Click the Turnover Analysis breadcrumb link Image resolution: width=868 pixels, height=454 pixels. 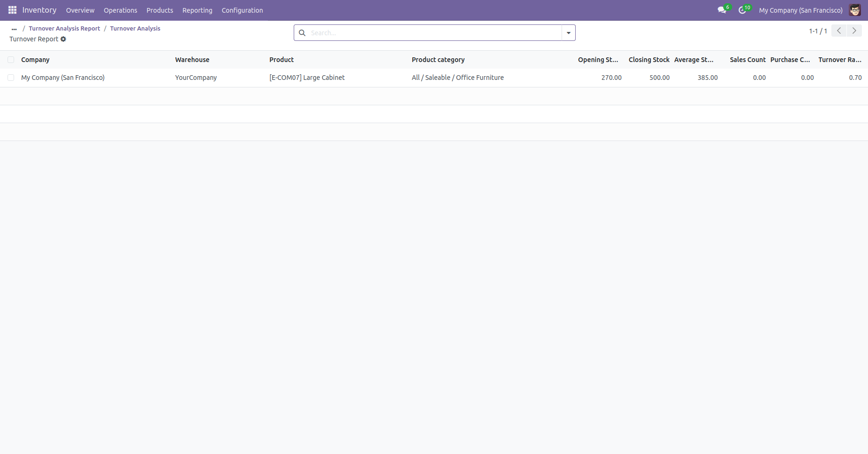click(x=135, y=29)
